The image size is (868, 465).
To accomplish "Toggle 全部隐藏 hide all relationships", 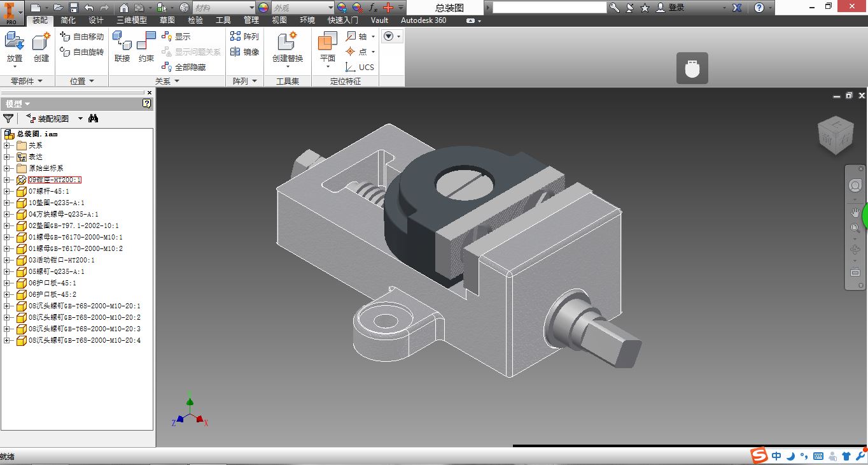I will pos(183,67).
